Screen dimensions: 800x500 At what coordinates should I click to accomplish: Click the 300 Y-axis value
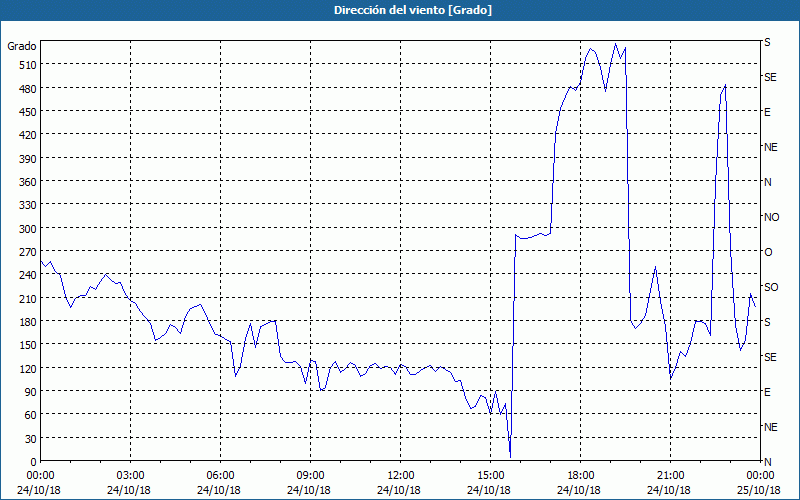click(28, 229)
